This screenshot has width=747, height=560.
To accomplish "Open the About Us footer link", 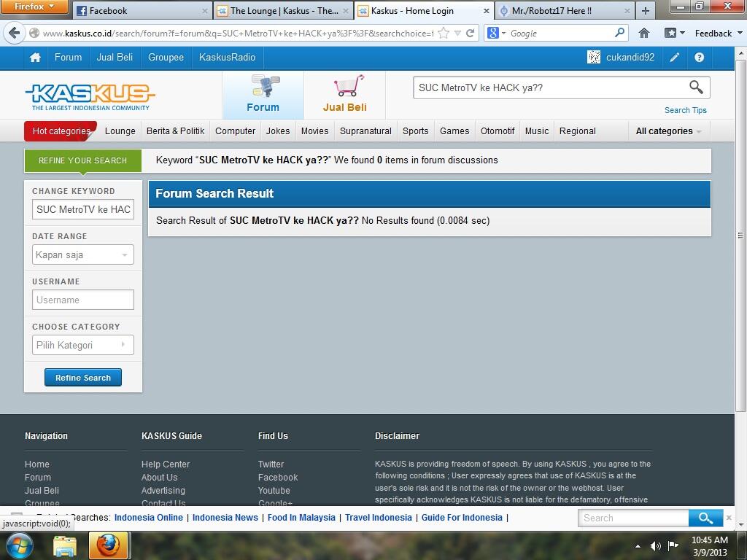I will (159, 477).
